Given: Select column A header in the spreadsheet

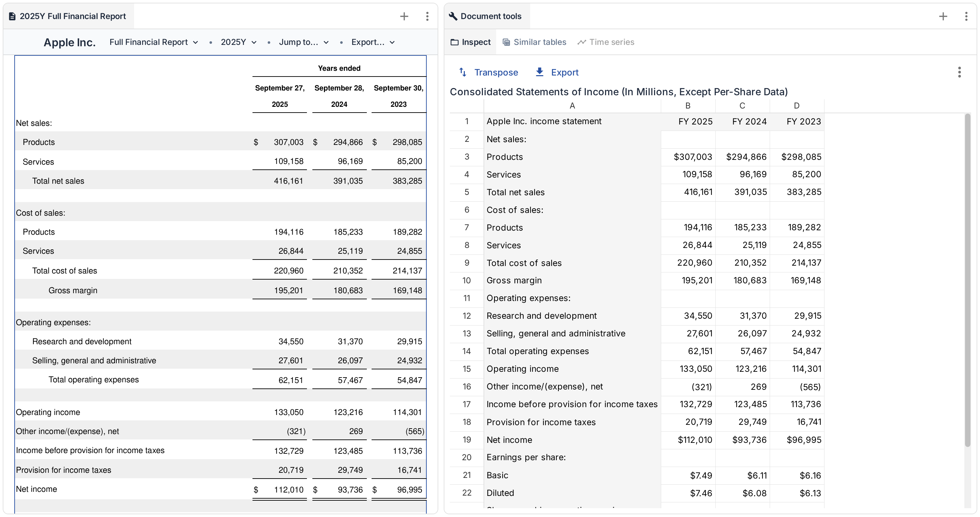Looking at the screenshot, I should (x=572, y=106).
